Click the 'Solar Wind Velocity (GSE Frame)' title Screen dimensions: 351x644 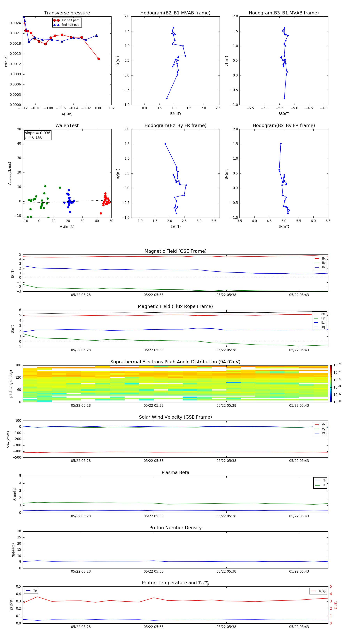175,417
